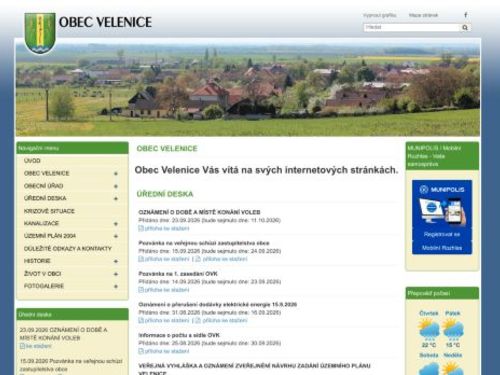
Task: Open FOTOGALERIE menu item
Action: [44, 286]
